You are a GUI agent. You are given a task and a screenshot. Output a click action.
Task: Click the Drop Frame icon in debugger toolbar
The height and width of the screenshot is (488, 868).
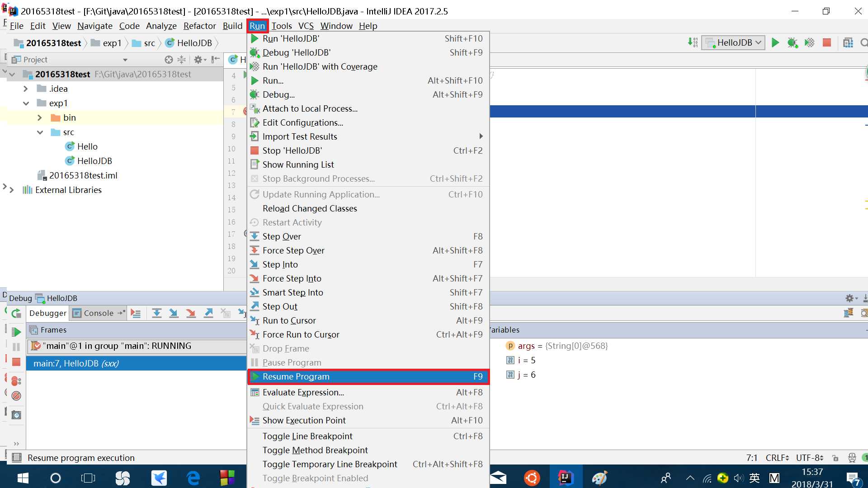[x=225, y=313]
